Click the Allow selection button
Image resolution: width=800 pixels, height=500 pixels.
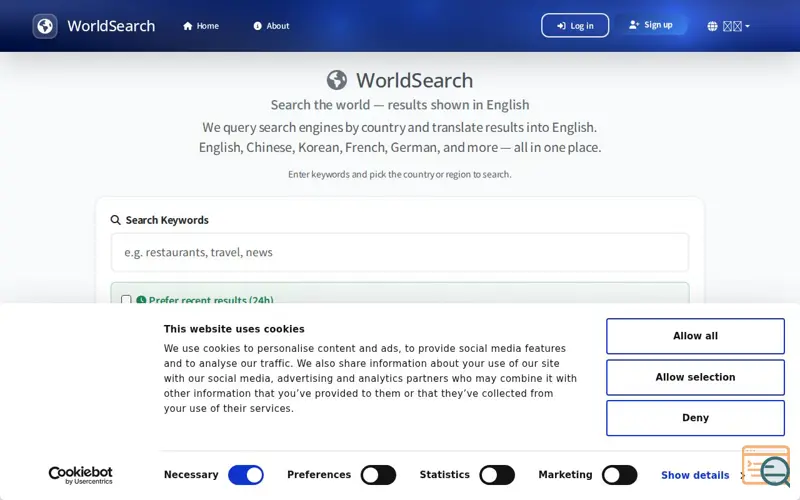(695, 377)
